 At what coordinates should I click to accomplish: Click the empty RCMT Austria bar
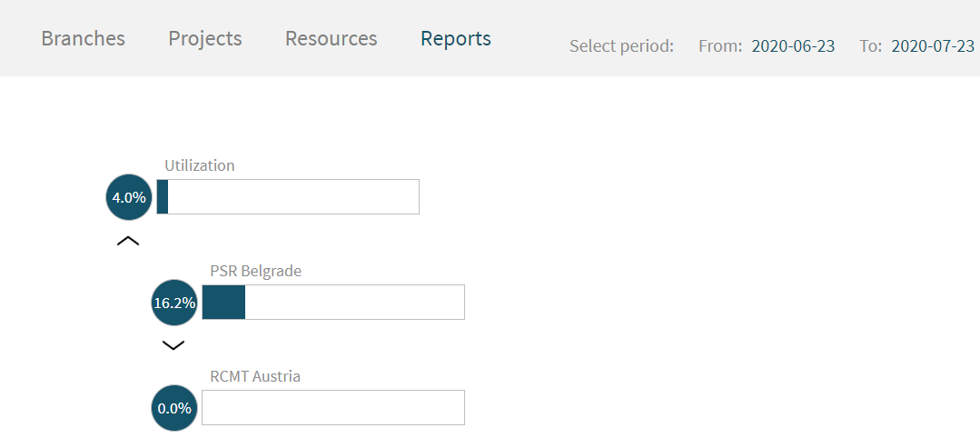333,407
